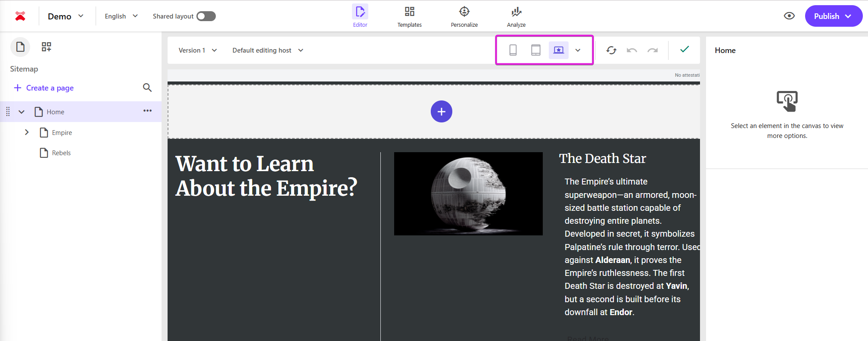The image size is (868, 341).
Task: Select the Want to Learn heading
Action: pos(266,176)
